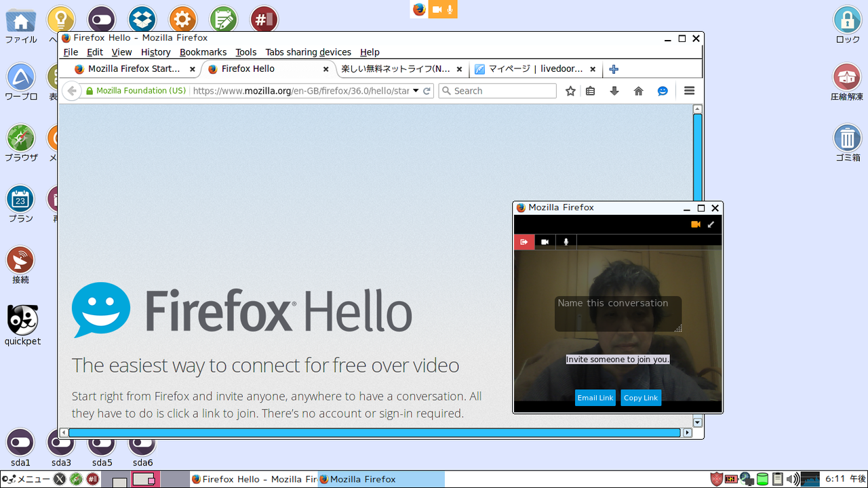
Task: Click the speaker volume icon in system tray
Action: point(793,480)
